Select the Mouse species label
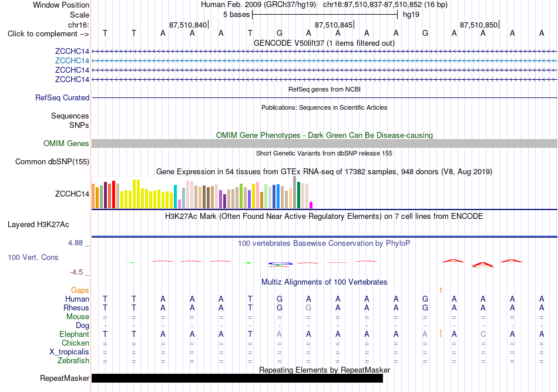The height and width of the screenshot is (392, 558). [x=78, y=317]
